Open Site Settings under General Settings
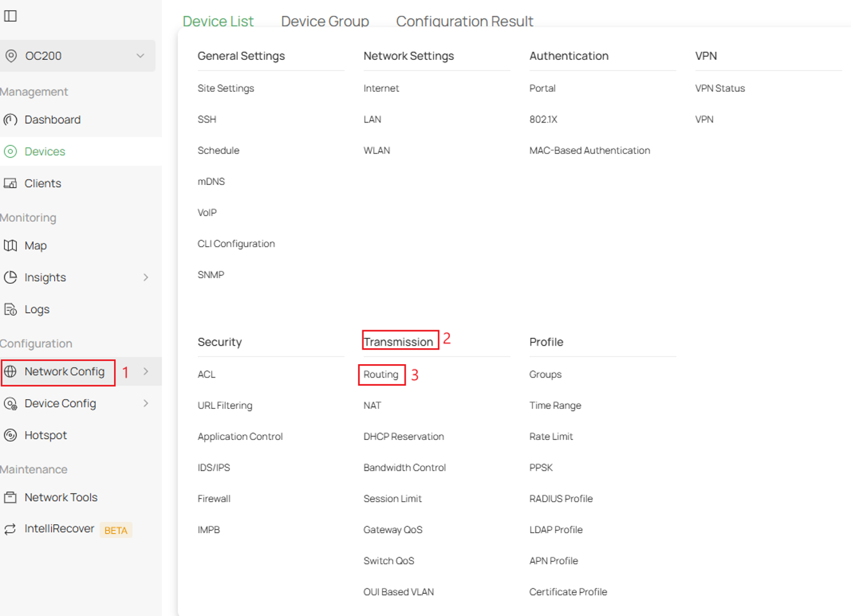This screenshot has width=851, height=616. coord(226,88)
